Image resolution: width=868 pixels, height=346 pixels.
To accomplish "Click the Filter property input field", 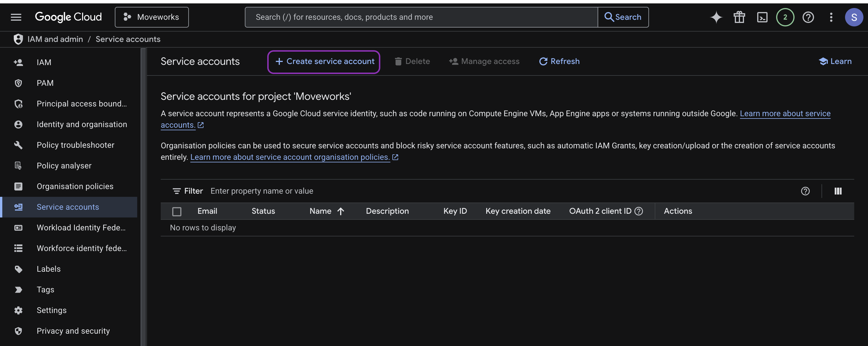I will [x=404, y=191].
